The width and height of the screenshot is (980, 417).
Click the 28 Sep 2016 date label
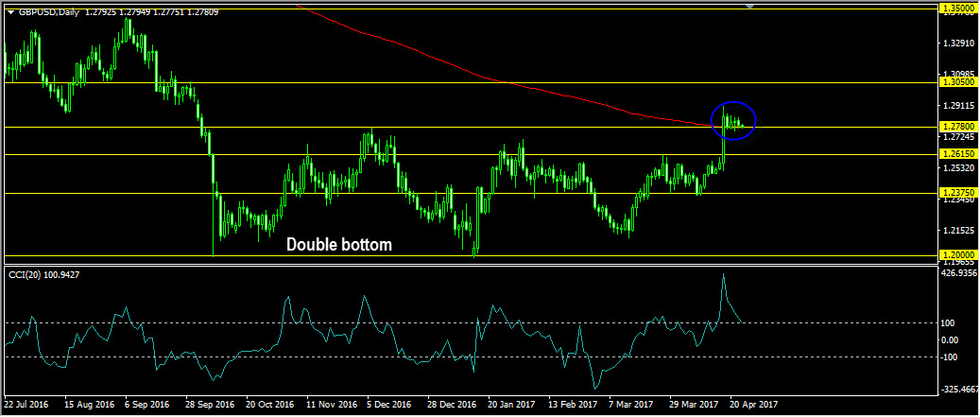[208, 404]
